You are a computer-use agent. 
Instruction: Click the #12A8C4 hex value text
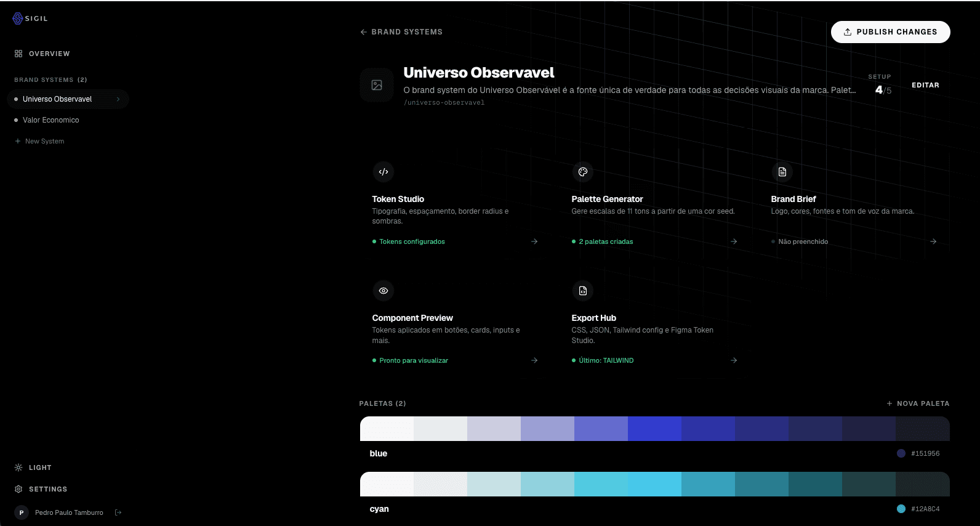925,509
